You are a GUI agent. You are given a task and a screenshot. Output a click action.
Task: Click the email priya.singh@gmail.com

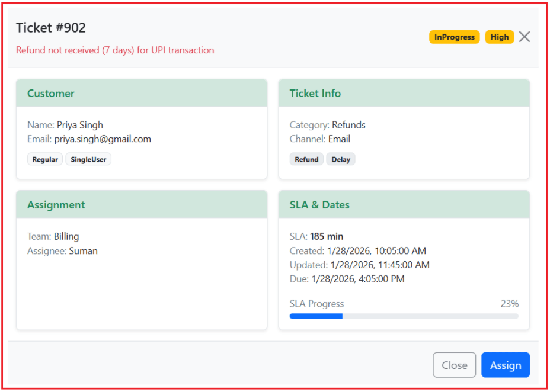point(103,139)
